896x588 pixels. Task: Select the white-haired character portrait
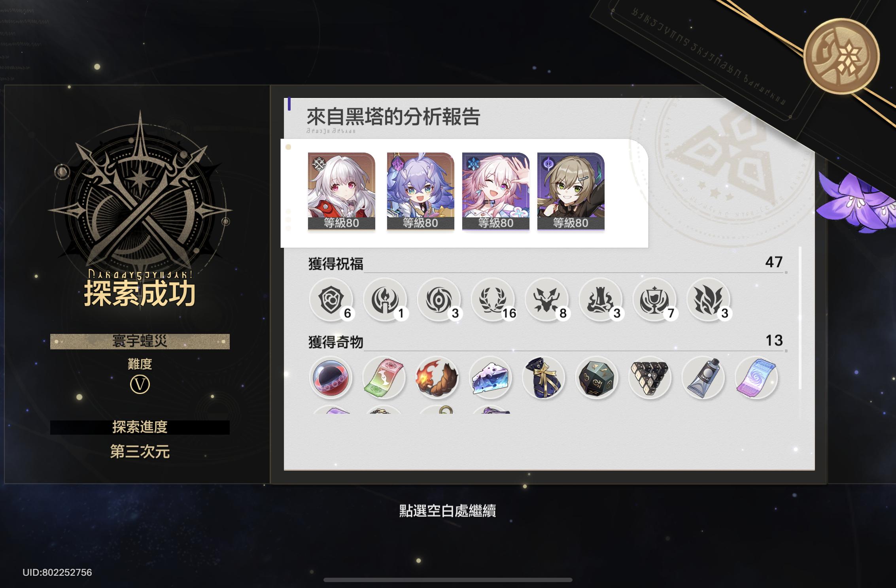tap(342, 191)
